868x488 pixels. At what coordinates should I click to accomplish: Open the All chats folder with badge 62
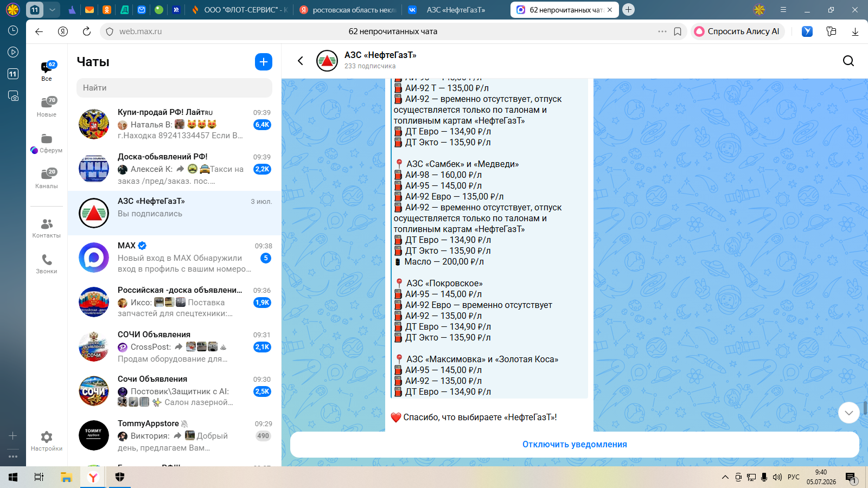click(x=47, y=71)
